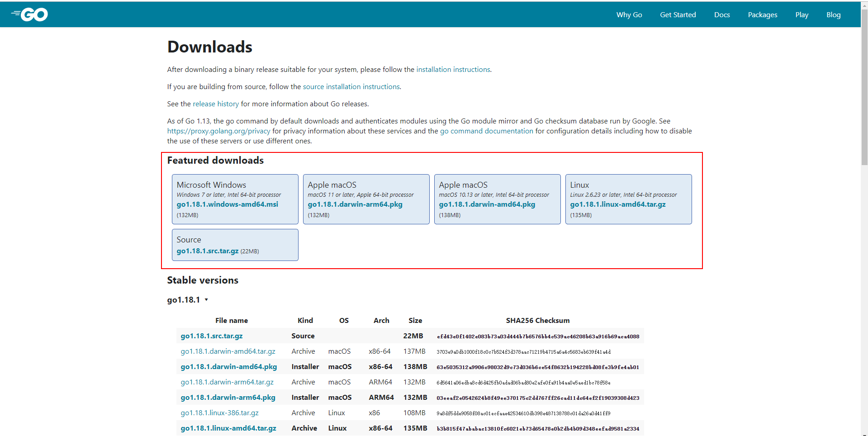
Task: Download featured go1.18.1.darwin-arm64.pkg installer
Action: [x=355, y=204]
